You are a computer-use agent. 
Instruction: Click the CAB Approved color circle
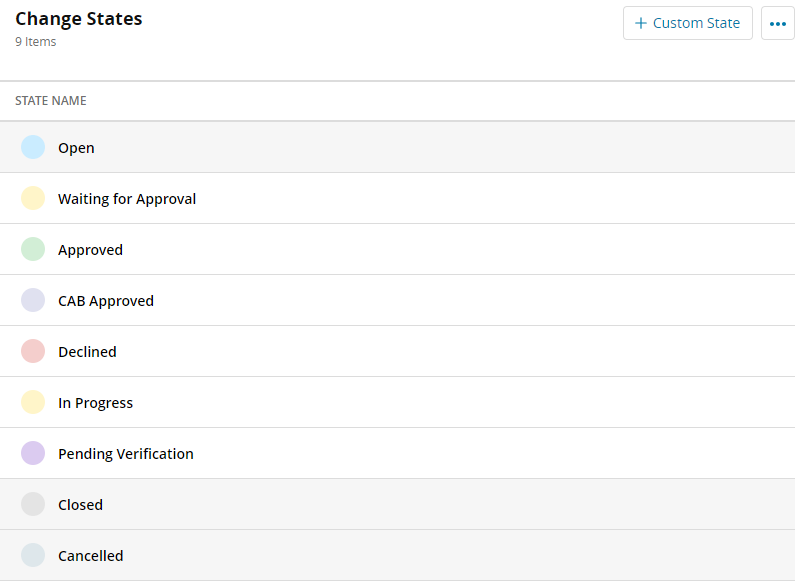coord(33,301)
